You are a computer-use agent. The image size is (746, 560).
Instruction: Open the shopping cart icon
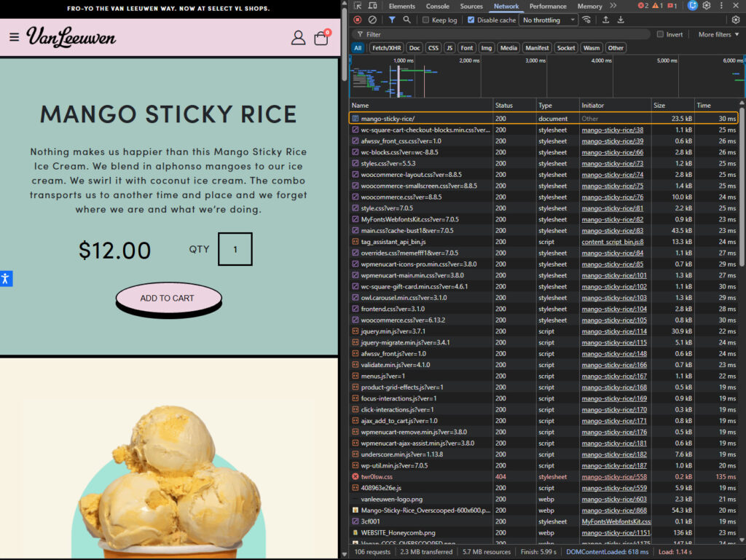pyautogui.click(x=321, y=37)
